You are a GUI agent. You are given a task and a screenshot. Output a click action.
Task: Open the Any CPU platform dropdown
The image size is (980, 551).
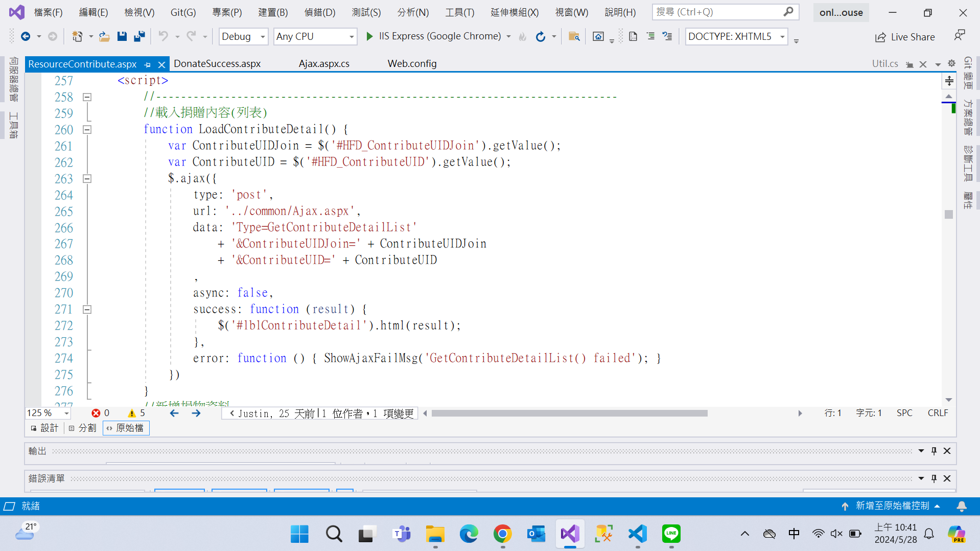315,36
